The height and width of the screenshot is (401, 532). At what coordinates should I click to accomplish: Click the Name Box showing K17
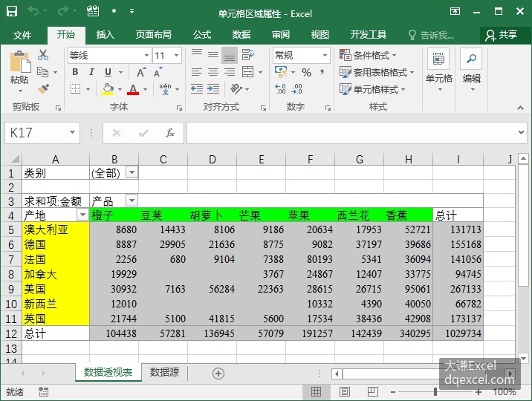click(x=42, y=133)
